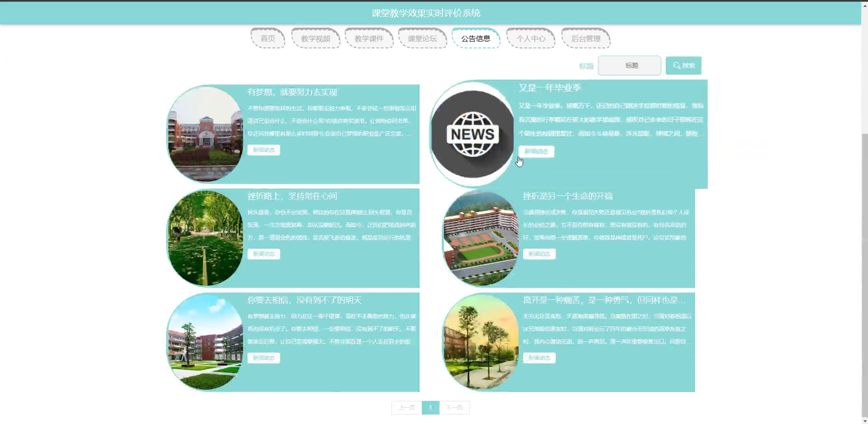Screen dimensions: 868x424
Task: Go to 教学视频 tab
Action: [315, 38]
